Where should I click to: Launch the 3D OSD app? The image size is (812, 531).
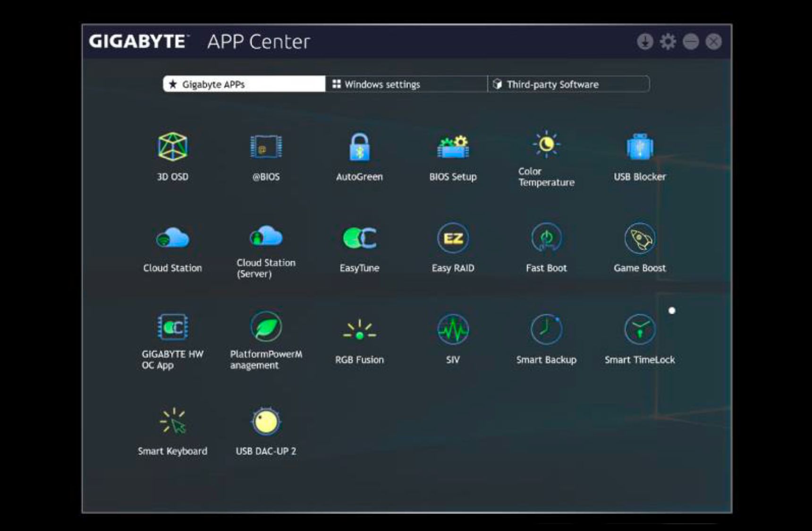172,147
